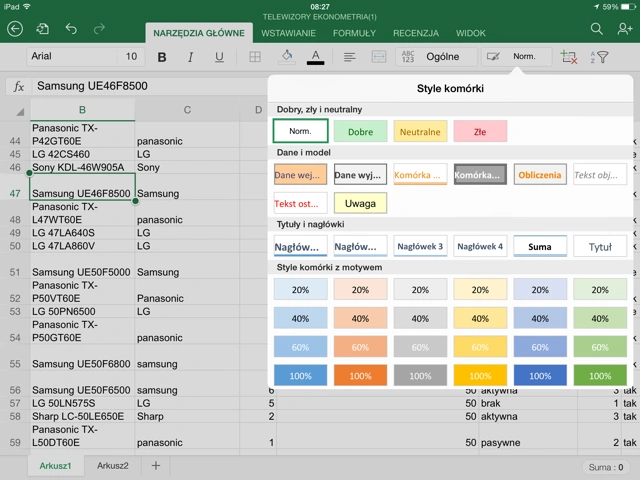Open the cell borders icon
Viewport: 640px width, 480px height.
click(255, 57)
